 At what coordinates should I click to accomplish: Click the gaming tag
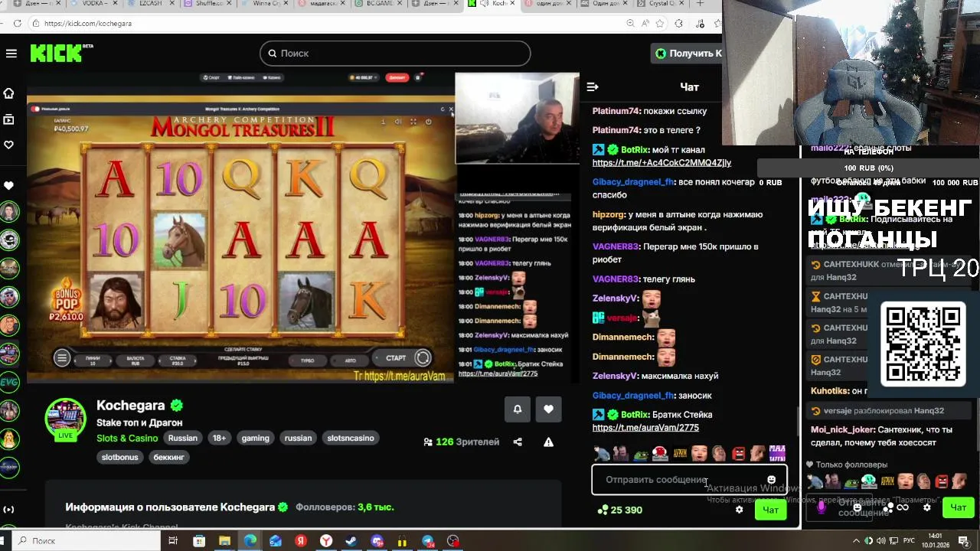click(256, 439)
